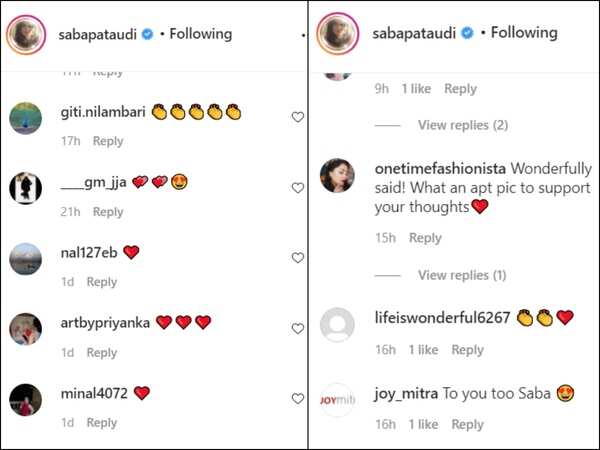Open ___gm_jja's profile avatar
The width and height of the screenshot is (600, 450).
tap(26, 188)
